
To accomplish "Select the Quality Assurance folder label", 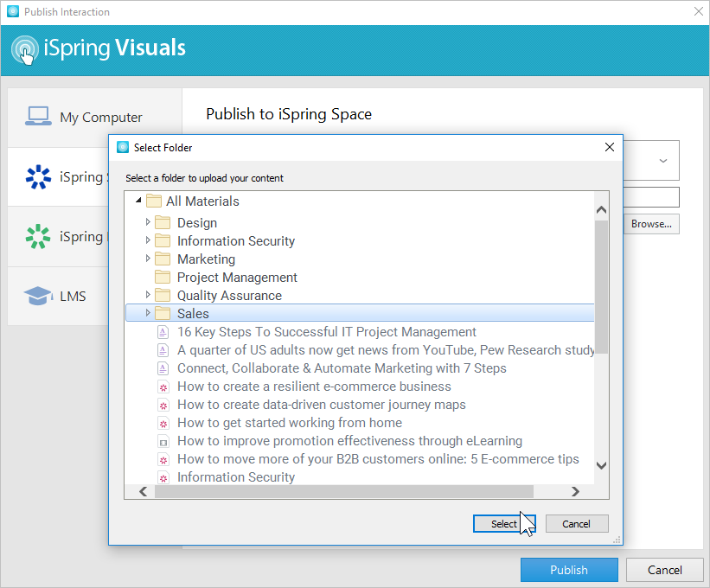I will click(x=229, y=295).
